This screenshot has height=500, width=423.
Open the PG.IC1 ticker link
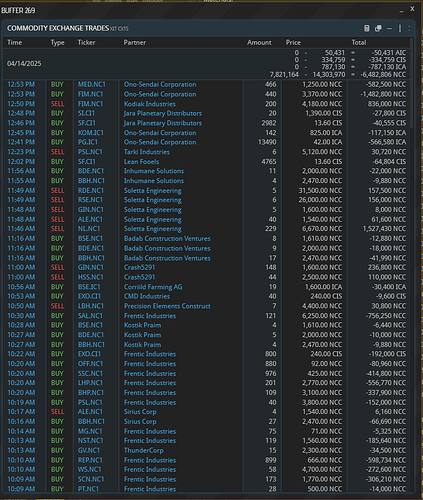pos(88,142)
